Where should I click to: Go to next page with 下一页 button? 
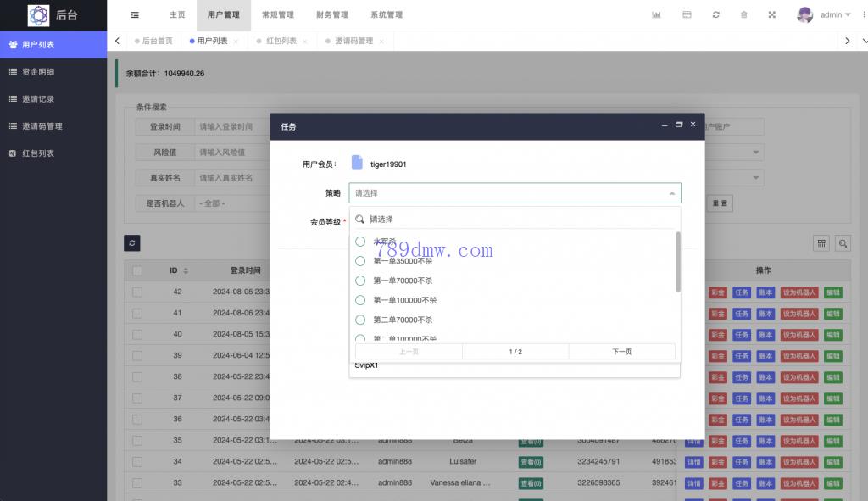pyautogui.click(x=621, y=351)
